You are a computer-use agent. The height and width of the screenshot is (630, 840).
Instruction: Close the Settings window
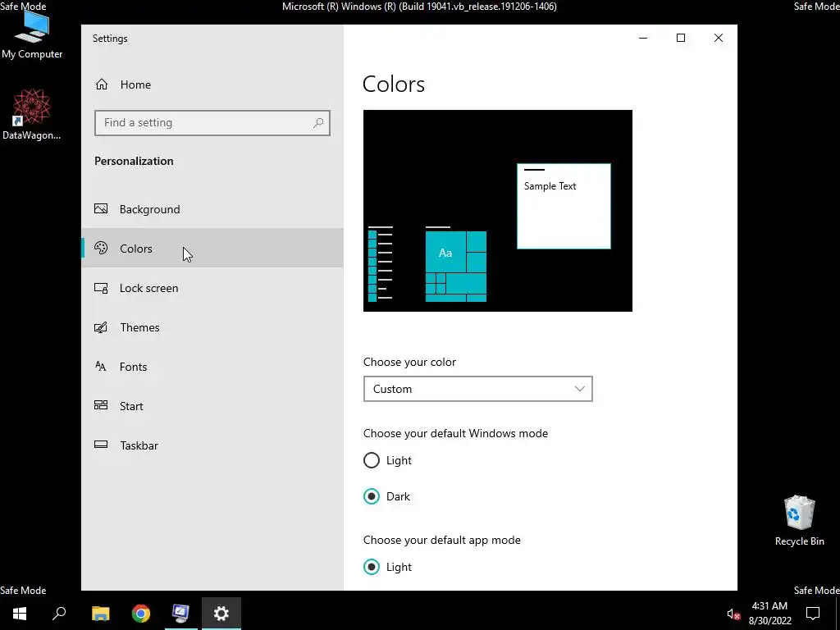click(719, 38)
